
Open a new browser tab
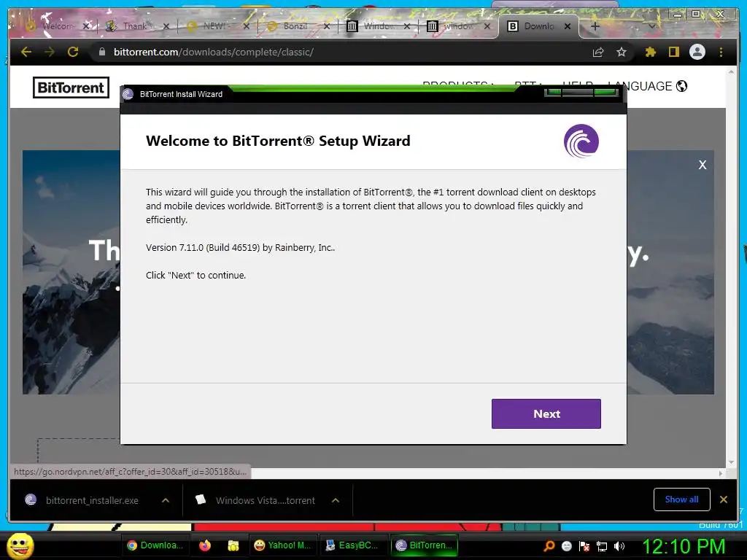tap(595, 26)
